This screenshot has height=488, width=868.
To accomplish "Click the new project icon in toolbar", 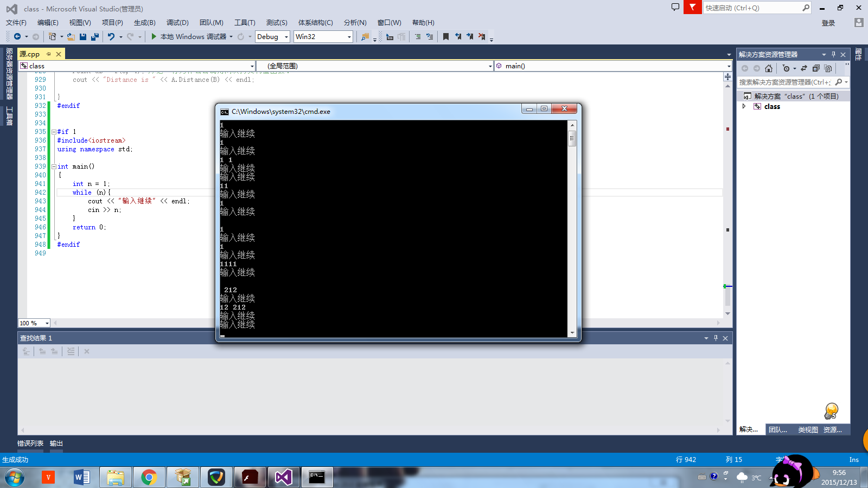I will point(52,36).
